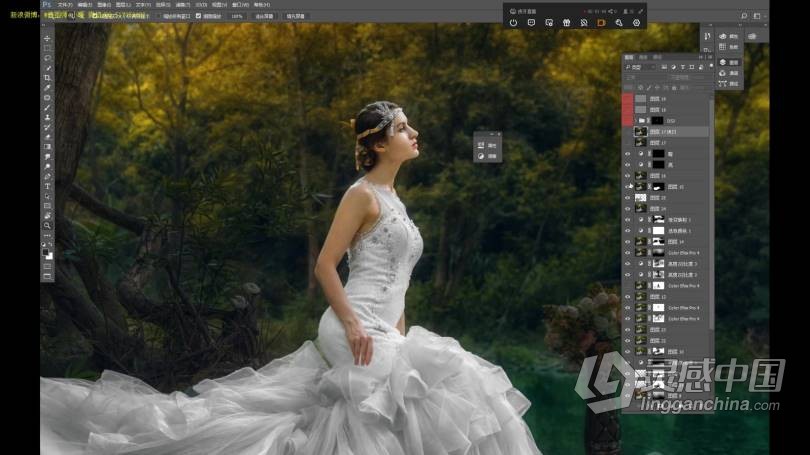Toggle Quick Mask mode icon
810x455 pixels.
[x=47, y=266]
